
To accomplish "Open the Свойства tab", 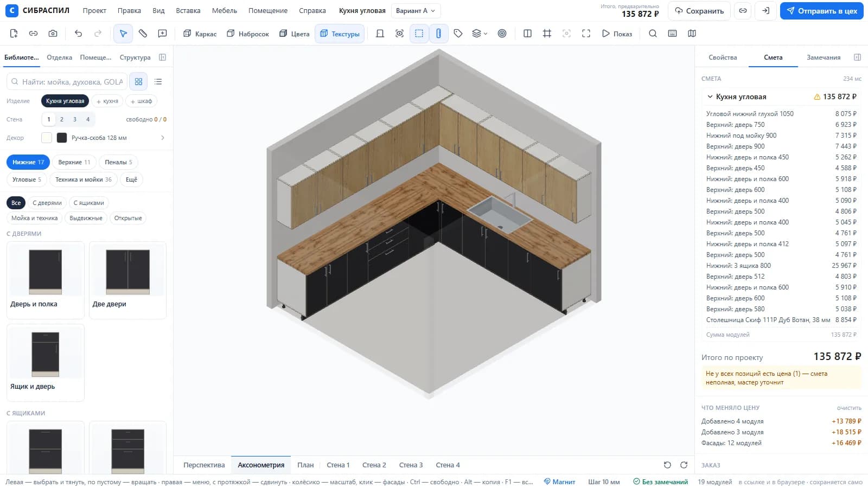I will click(723, 57).
